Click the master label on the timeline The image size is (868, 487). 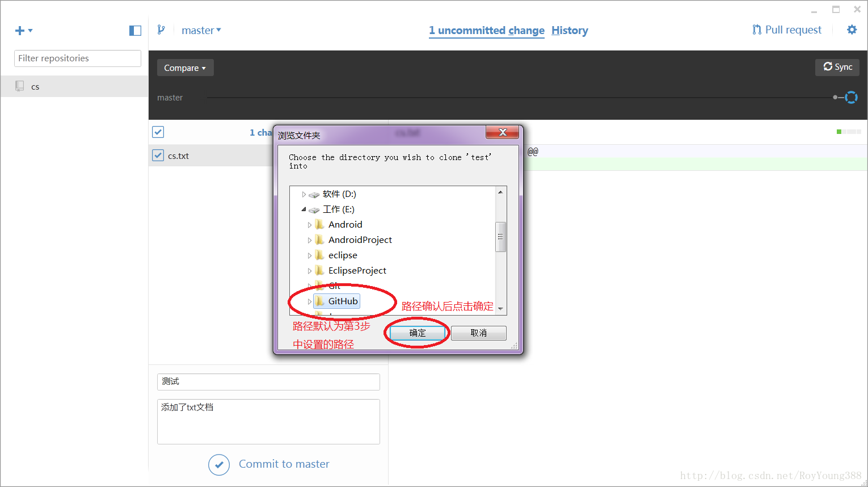coord(170,98)
